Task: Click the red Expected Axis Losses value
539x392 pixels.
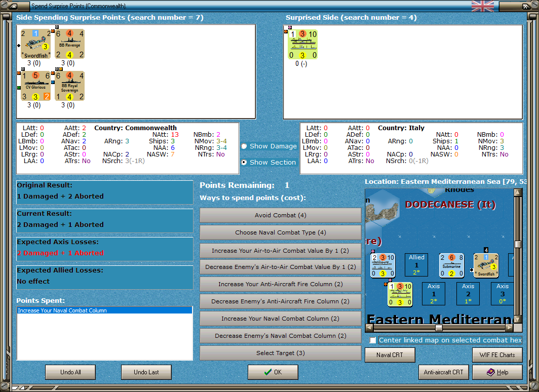Action: click(x=60, y=253)
